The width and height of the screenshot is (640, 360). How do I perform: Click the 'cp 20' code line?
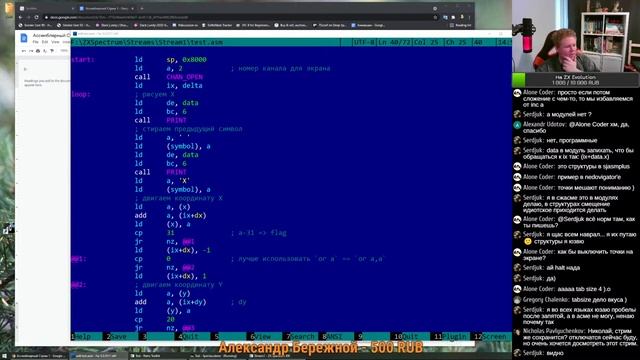point(154,319)
